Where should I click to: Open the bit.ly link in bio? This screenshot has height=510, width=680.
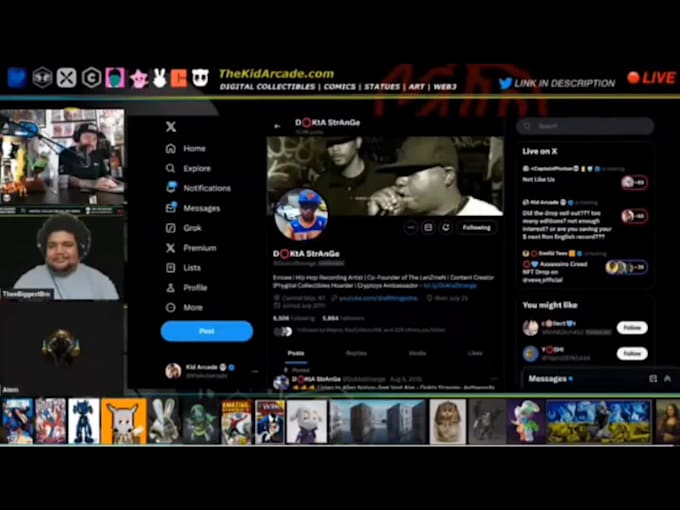(x=450, y=285)
